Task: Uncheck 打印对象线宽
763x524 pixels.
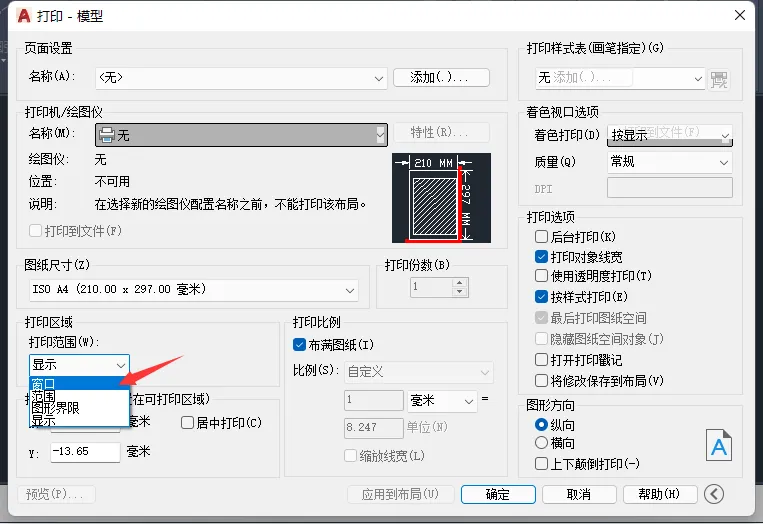Action: click(x=541, y=256)
